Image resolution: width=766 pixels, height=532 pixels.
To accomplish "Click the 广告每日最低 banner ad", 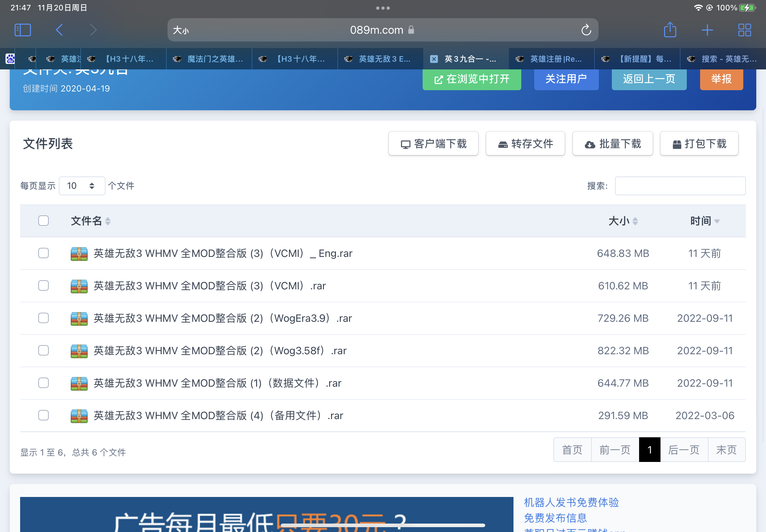I will pyautogui.click(x=266, y=515).
